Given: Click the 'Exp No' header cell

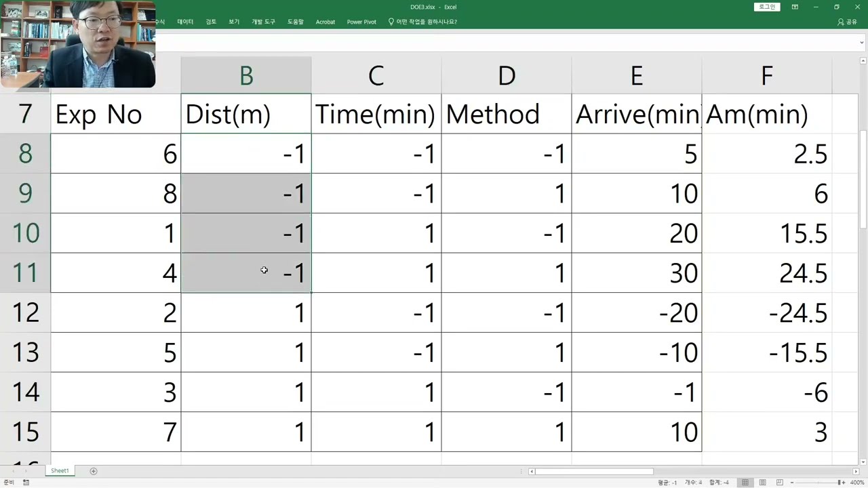Looking at the screenshot, I should pyautogui.click(x=116, y=114).
